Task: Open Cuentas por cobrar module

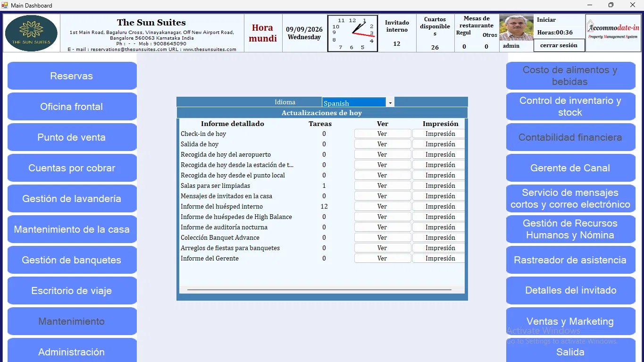Action: pyautogui.click(x=72, y=168)
